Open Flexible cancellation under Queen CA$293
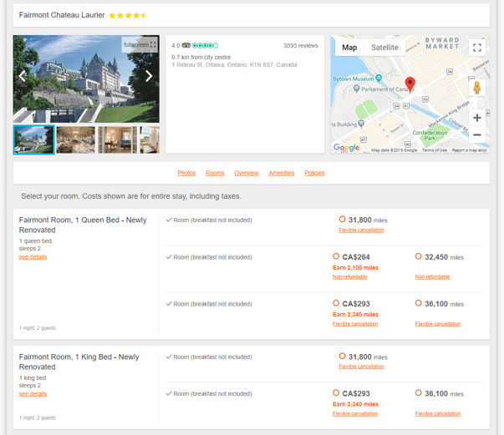This screenshot has width=504, height=435. [x=355, y=324]
